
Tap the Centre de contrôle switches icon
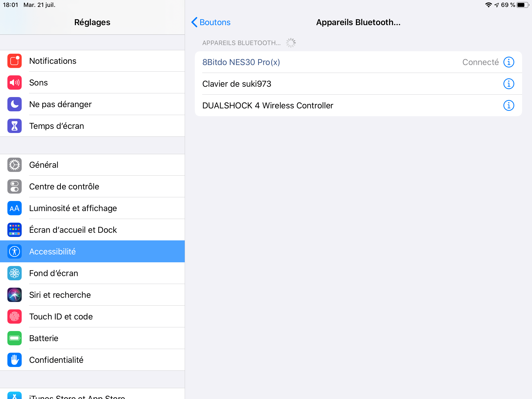point(15,186)
